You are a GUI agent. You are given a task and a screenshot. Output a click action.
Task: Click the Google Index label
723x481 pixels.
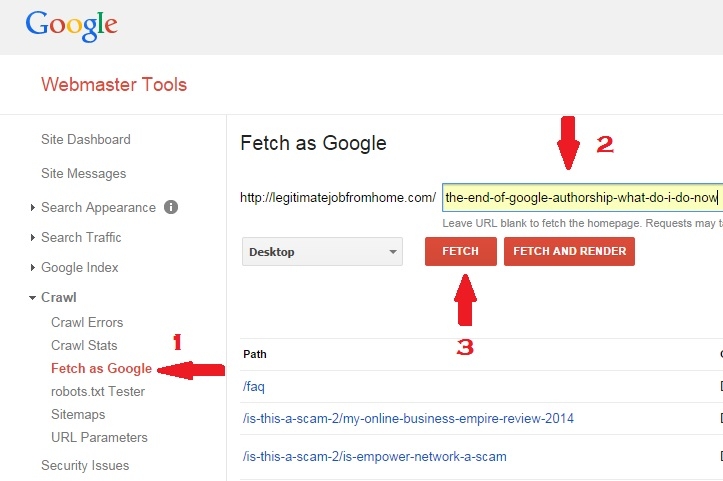point(80,267)
